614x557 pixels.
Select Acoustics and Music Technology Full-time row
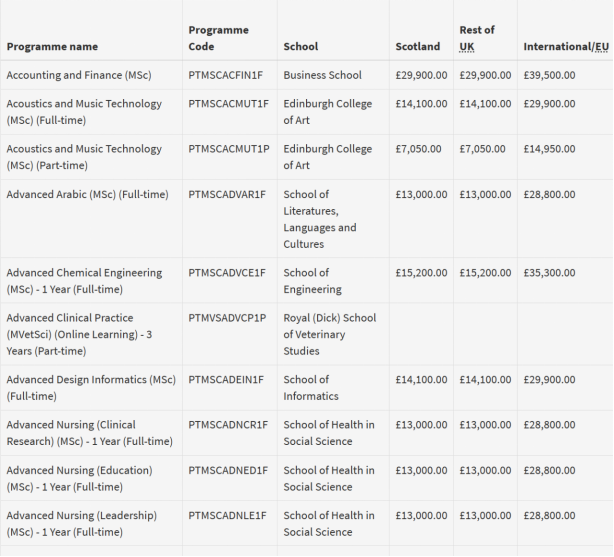83,112
